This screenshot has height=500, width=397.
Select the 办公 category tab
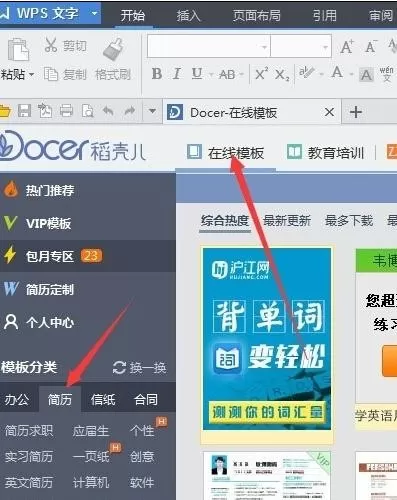pos(16,399)
